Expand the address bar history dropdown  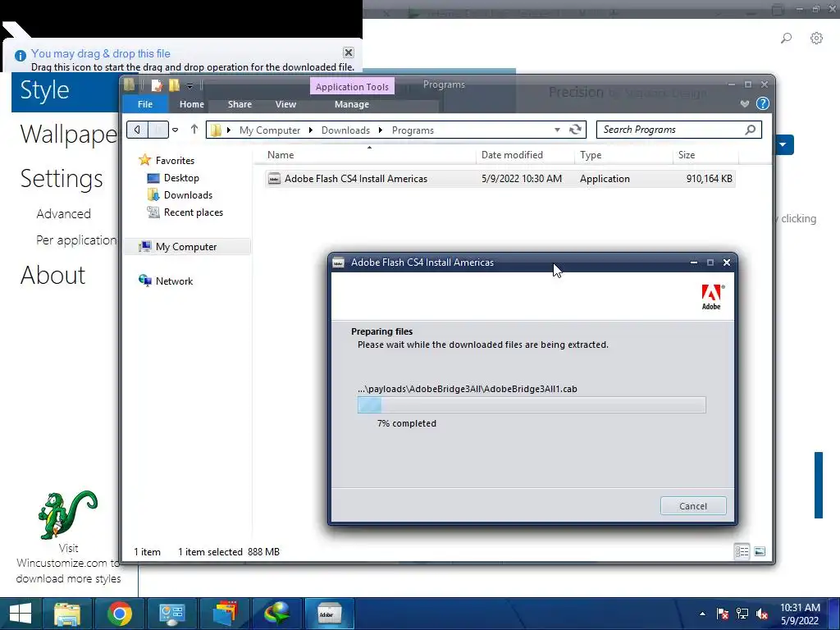coord(557,130)
